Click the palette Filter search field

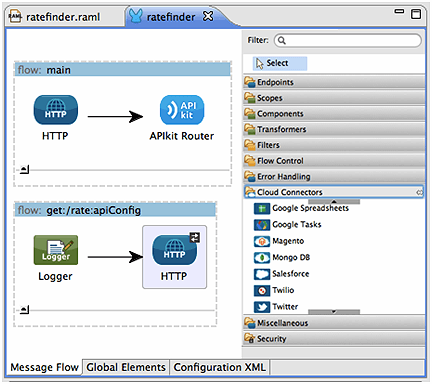(x=348, y=41)
